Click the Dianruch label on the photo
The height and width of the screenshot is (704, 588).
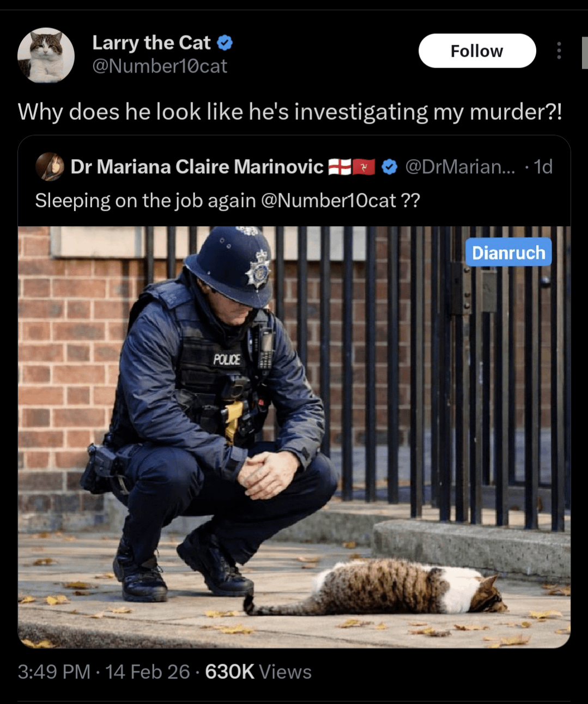508,252
